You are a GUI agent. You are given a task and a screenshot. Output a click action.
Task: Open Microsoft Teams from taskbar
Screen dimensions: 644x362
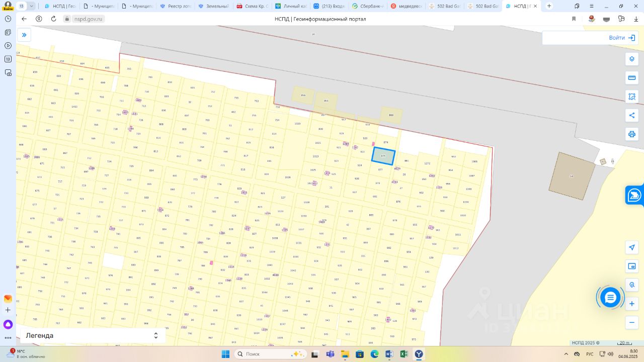330,354
